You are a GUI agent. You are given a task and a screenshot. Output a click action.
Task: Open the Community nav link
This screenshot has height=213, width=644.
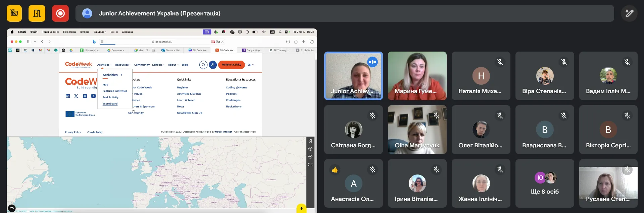tap(142, 65)
